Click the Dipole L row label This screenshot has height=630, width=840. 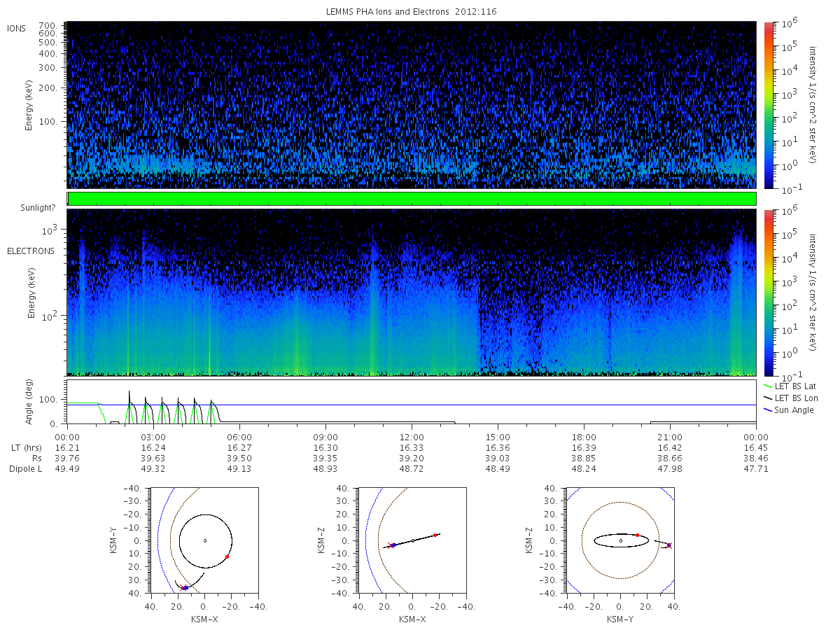pos(25,468)
